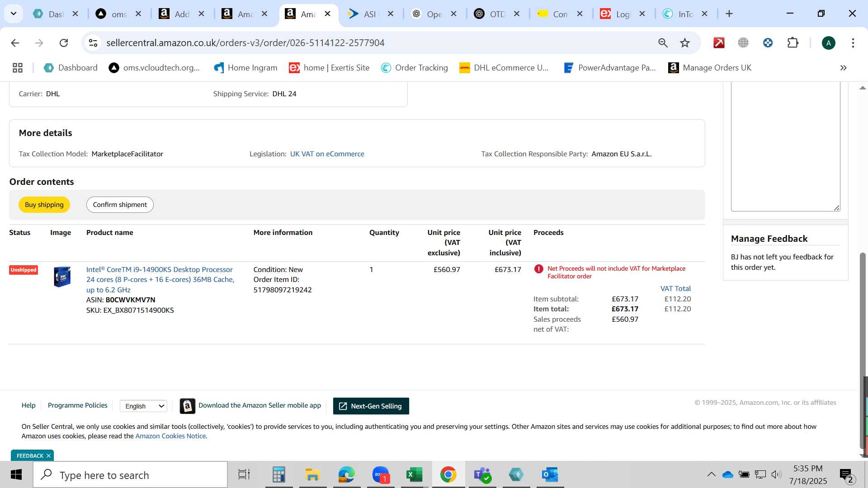Open the apps grid in bookmarks bar
Viewport: 868px width, 488px height.
tap(18, 68)
